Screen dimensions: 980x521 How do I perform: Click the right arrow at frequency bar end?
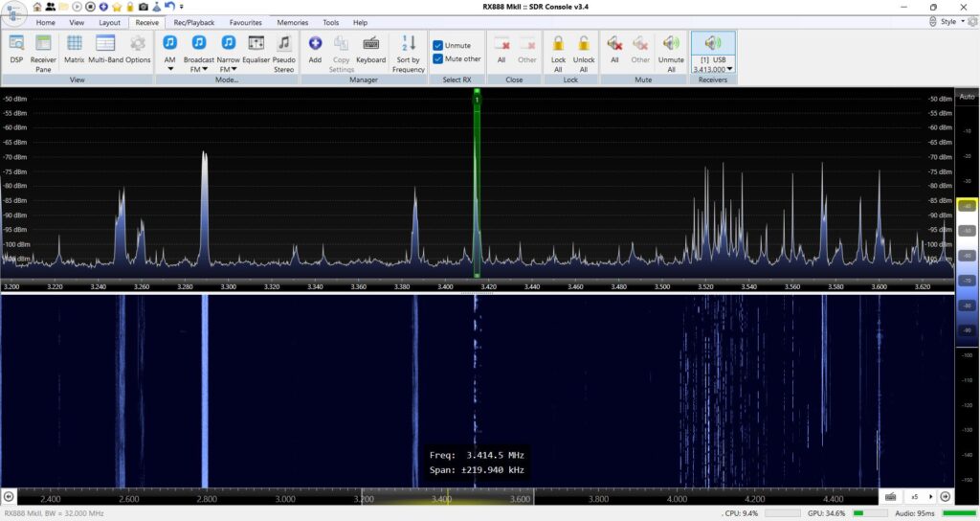pos(945,497)
